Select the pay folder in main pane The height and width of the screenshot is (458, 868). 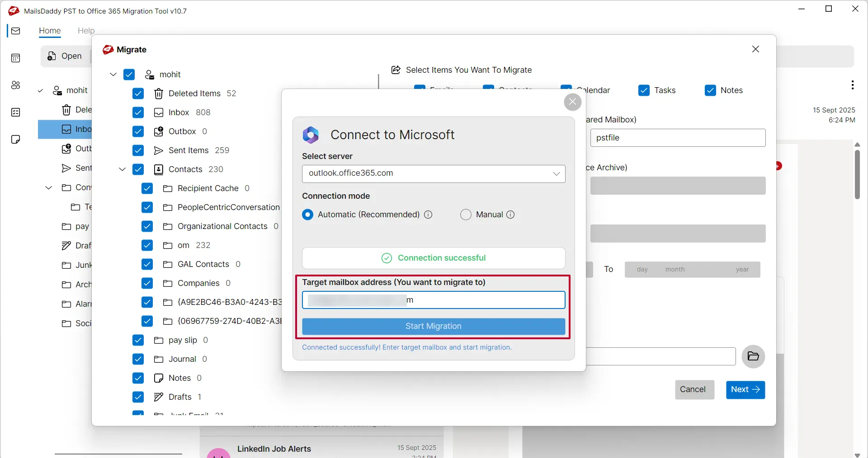75,226
